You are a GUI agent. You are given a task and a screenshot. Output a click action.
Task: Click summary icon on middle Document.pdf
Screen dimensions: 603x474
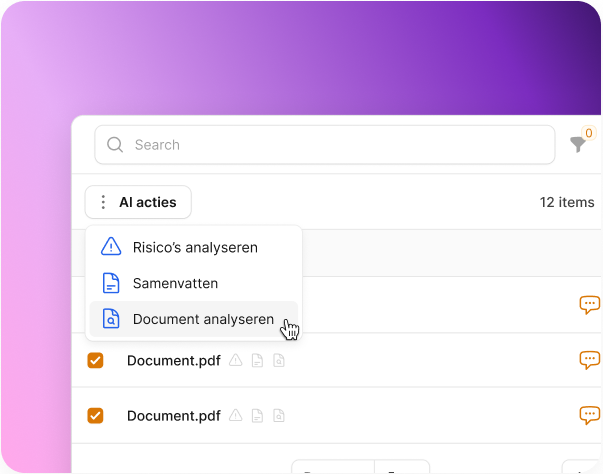(257, 361)
